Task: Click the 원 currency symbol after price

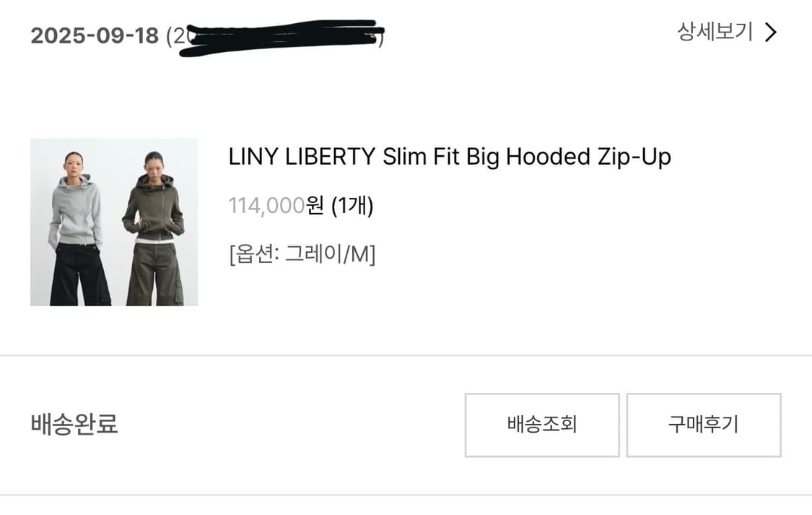Action: pos(315,206)
